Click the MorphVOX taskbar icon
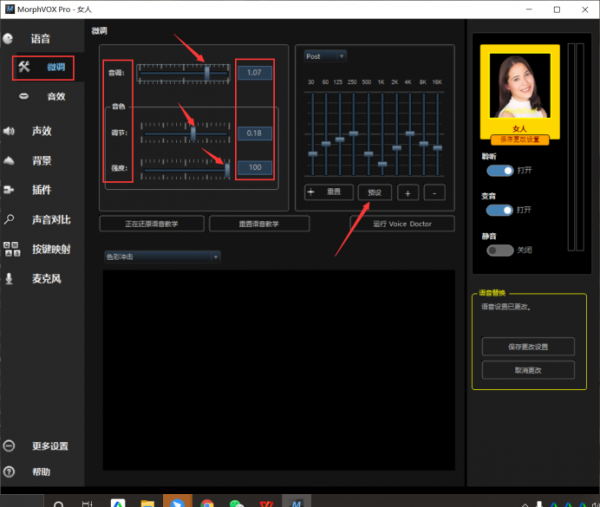This screenshot has width=600, height=507. click(297, 501)
